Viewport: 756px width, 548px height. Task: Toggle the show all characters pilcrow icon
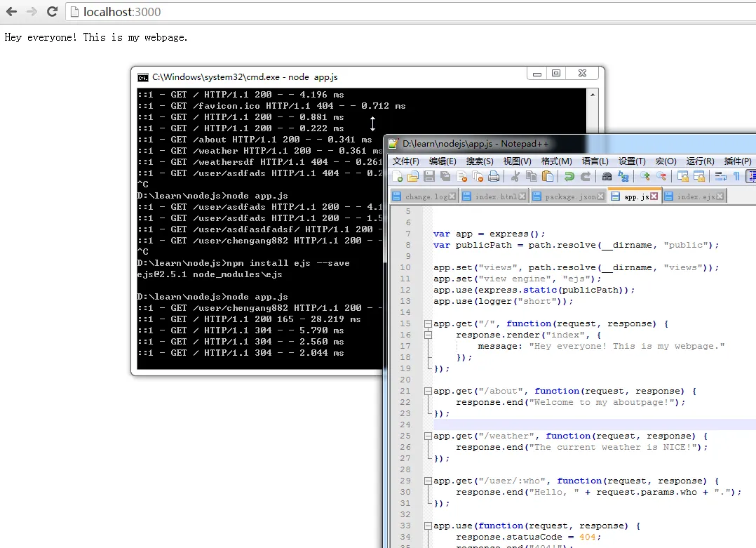pyautogui.click(x=736, y=176)
